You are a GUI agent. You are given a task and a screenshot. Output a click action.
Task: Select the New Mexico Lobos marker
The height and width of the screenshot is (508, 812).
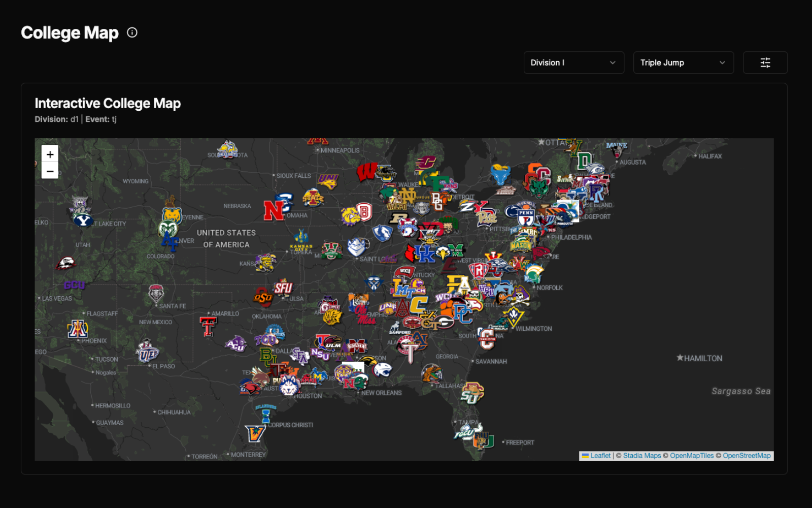coord(156,293)
